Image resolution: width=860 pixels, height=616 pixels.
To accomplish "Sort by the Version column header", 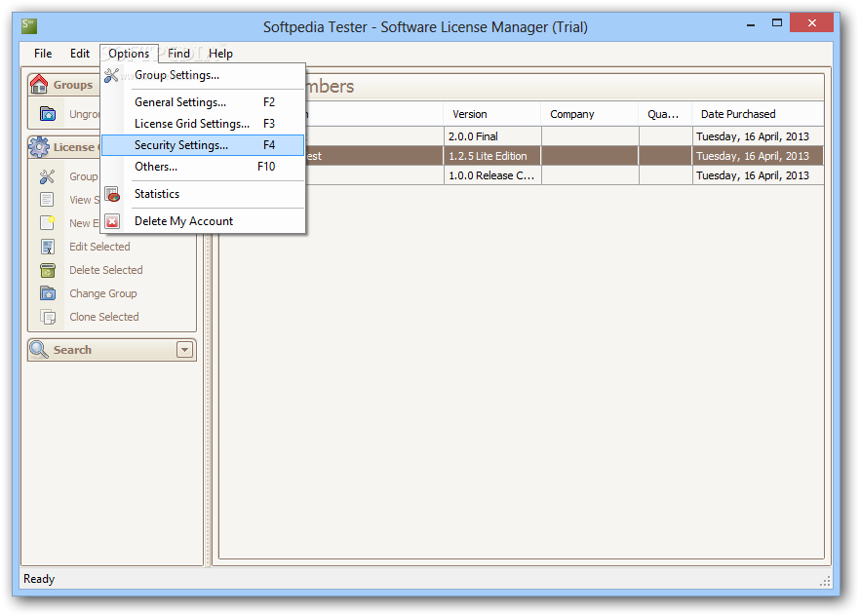I will click(492, 114).
